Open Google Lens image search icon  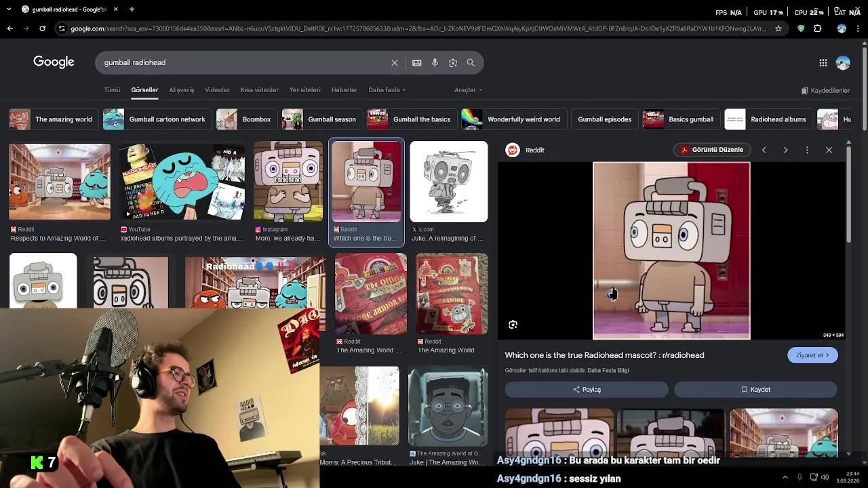coord(453,62)
